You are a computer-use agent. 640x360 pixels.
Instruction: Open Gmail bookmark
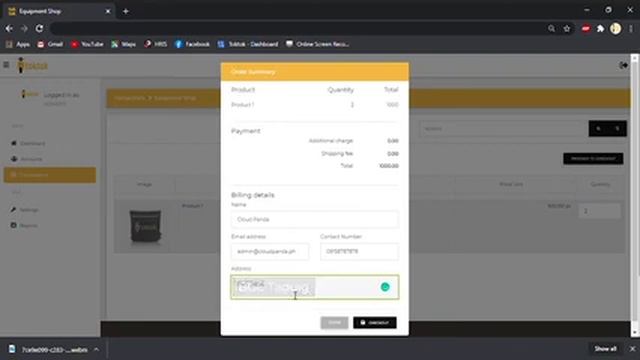[50, 44]
